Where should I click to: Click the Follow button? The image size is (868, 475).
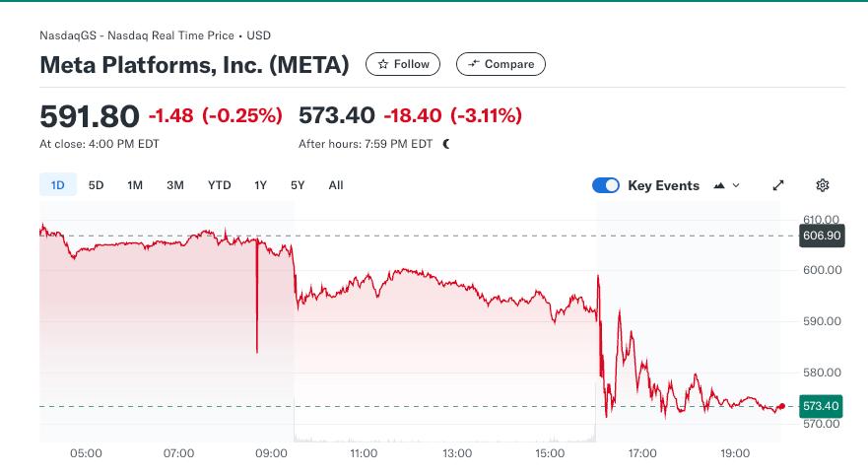(x=403, y=64)
